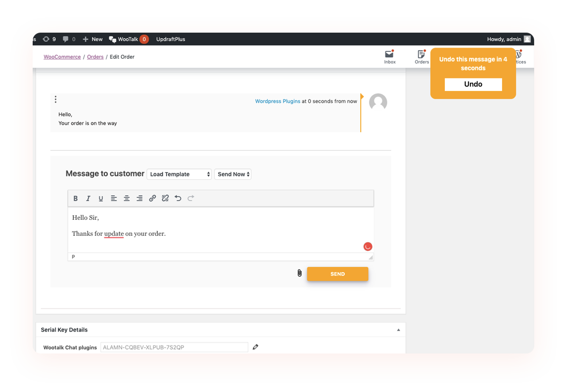Open the Inbox icon
Viewport: 569px width, 392px height.
[x=390, y=57]
